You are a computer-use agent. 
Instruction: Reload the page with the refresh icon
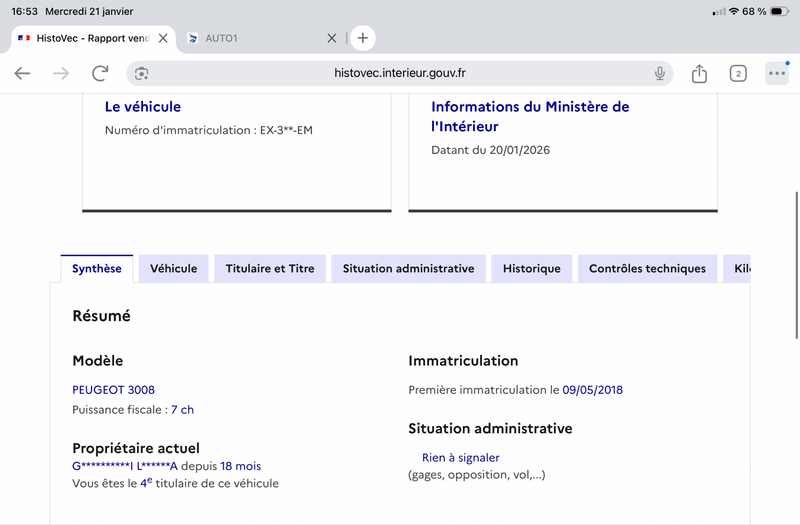click(100, 73)
